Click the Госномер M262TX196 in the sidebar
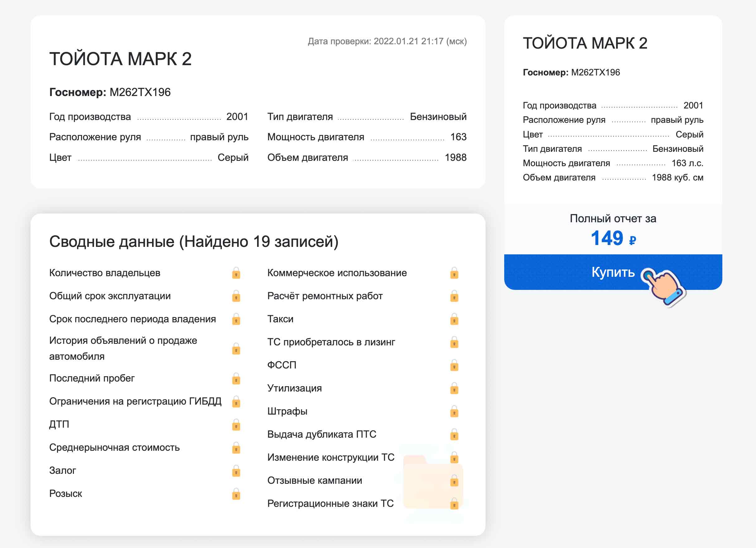756x548 pixels. 571,72
